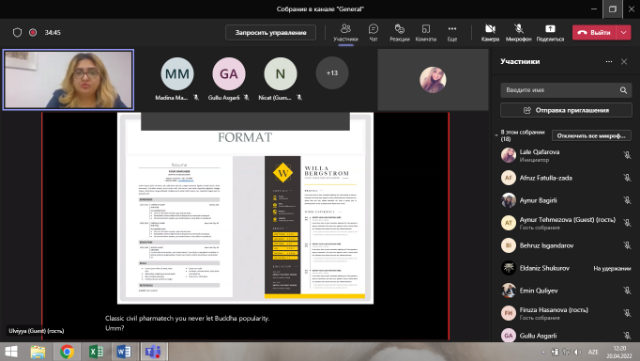Click the Request control button
640x361 pixels.
click(x=271, y=32)
